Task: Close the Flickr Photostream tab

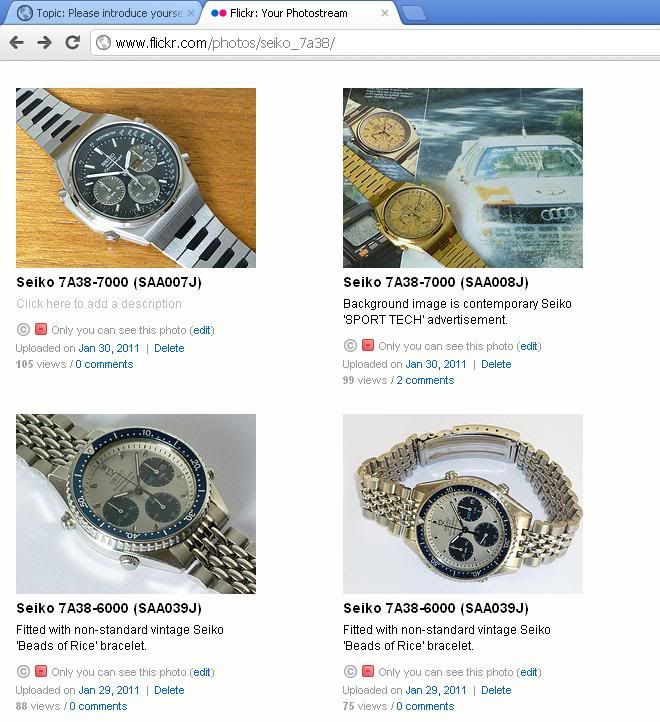Action: [385, 13]
